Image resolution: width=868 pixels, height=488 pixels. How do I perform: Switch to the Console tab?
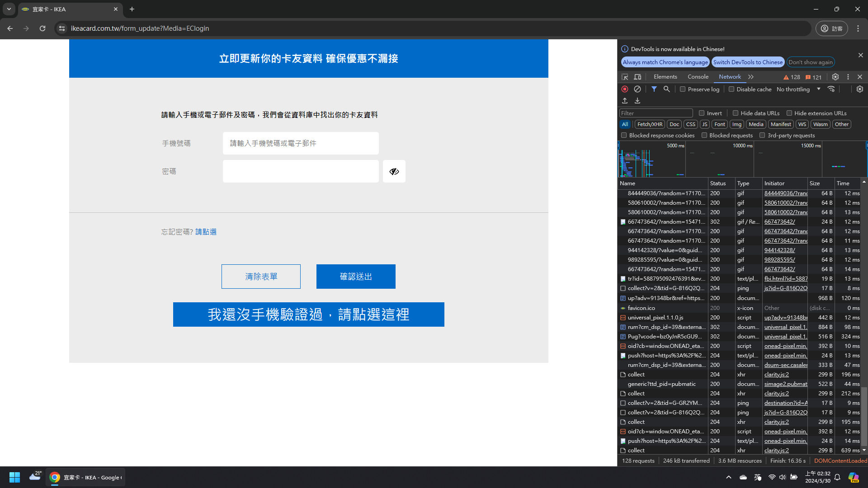point(698,77)
